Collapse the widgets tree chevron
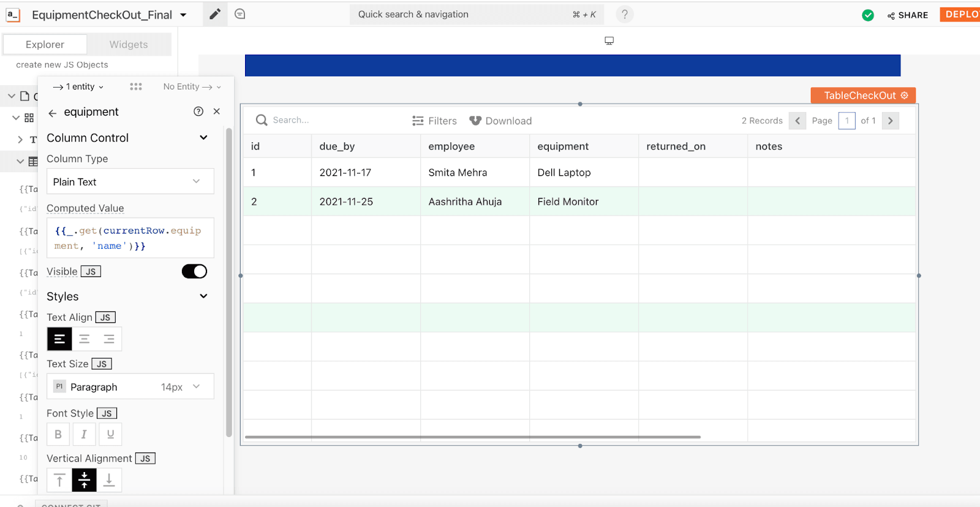The width and height of the screenshot is (980, 507). pyautogui.click(x=16, y=118)
